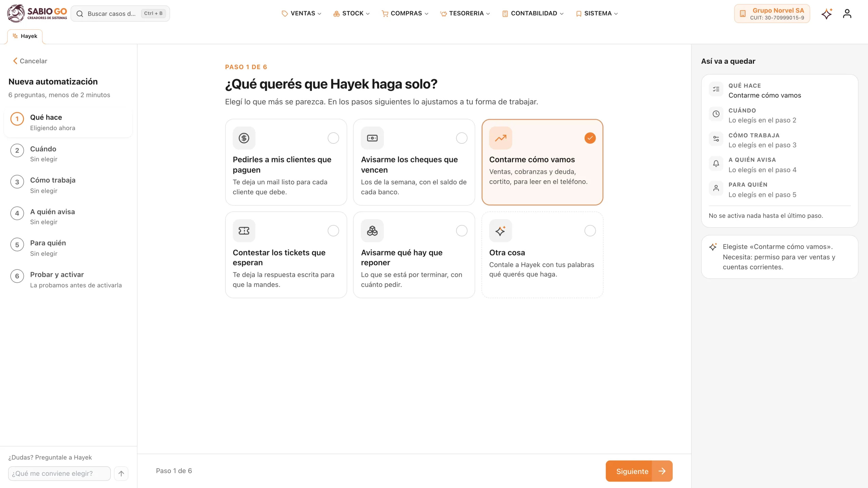Click the dollar icon on Pedirles a mis clientes card
The height and width of the screenshot is (488, 868).
pos(244,138)
